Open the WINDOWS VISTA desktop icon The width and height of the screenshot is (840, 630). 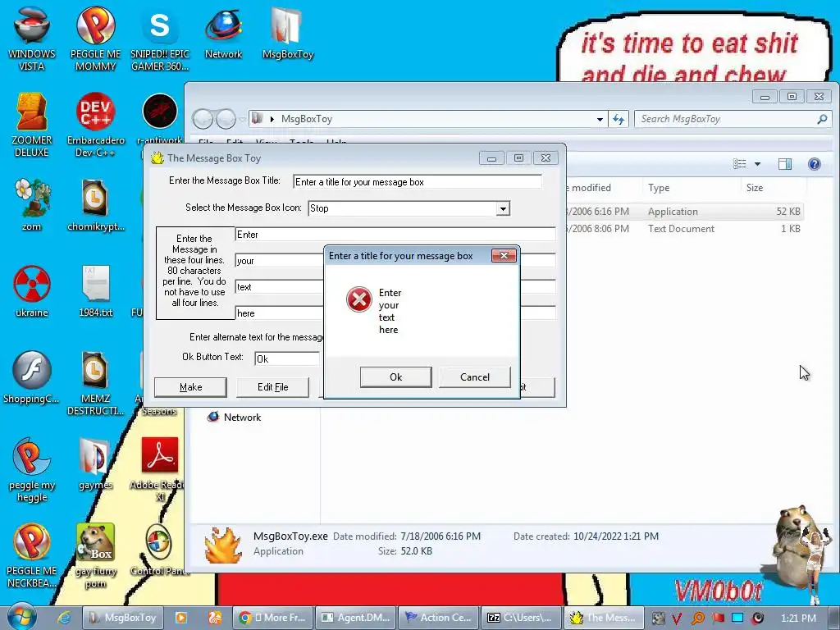(x=32, y=39)
